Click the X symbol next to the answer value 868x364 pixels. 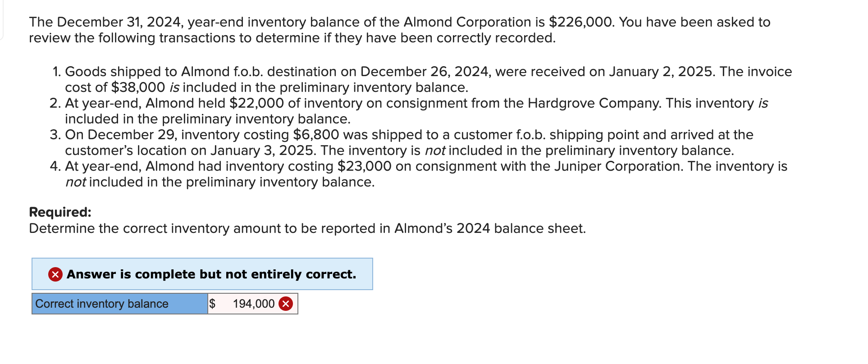[x=287, y=304]
